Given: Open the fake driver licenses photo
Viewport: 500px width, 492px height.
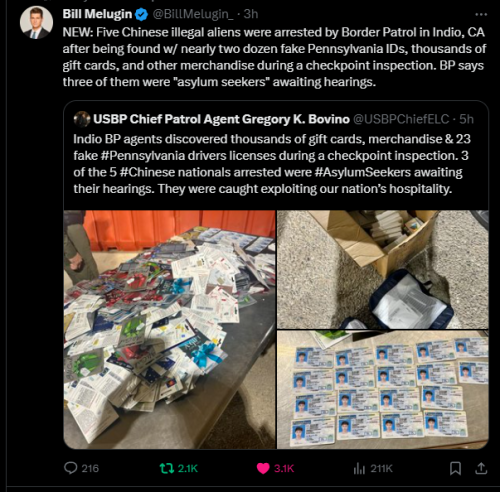Looking at the screenshot, I should pos(383,390).
